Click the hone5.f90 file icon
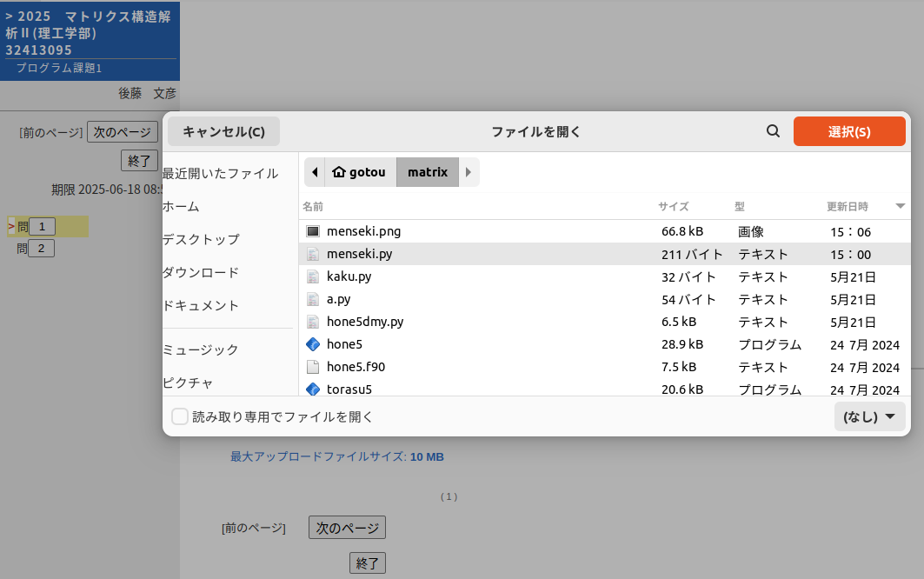The image size is (924, 579). (x=313, y=367)
